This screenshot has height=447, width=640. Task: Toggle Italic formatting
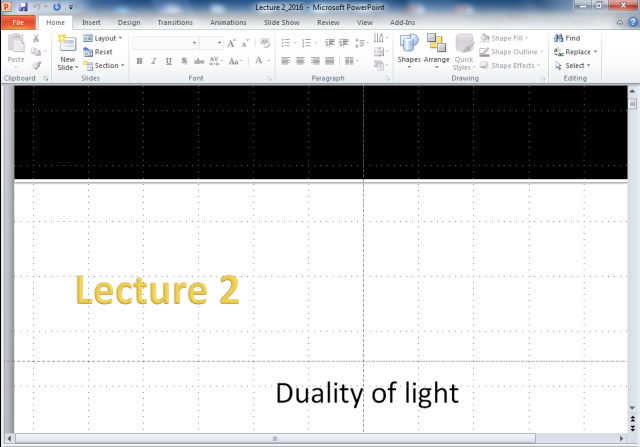(x=153, y=61)
